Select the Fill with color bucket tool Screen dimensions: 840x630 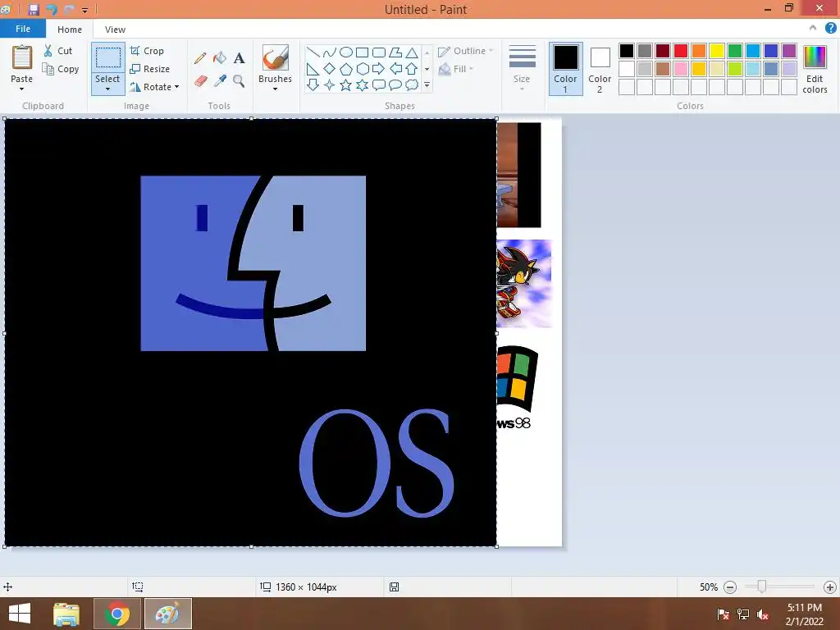[220, 58]
